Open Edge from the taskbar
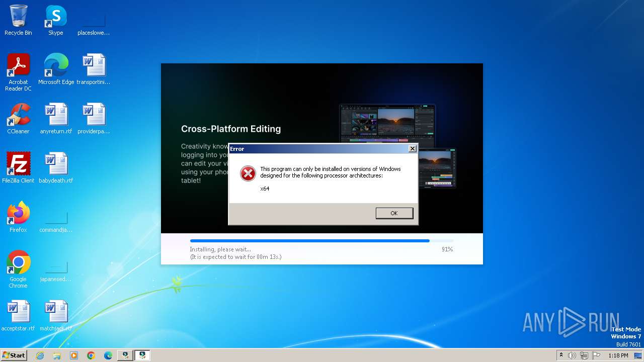This screenshot has width=644, height=362. coord(108,355)
